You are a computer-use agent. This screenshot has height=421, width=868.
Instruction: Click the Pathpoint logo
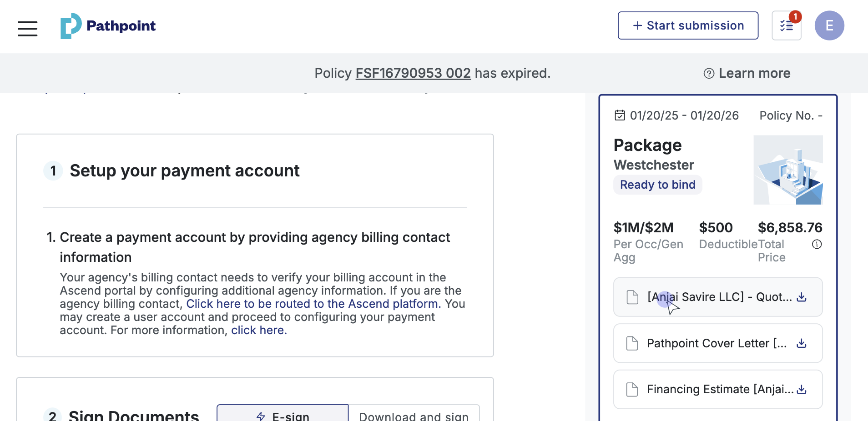pyautogui.click(x=108, y=26)
